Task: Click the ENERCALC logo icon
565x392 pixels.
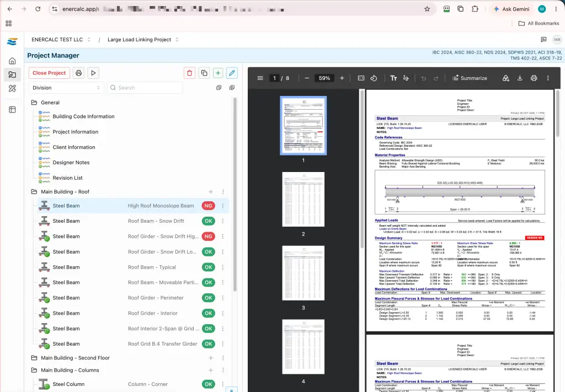Action: (x=12, y=42)
